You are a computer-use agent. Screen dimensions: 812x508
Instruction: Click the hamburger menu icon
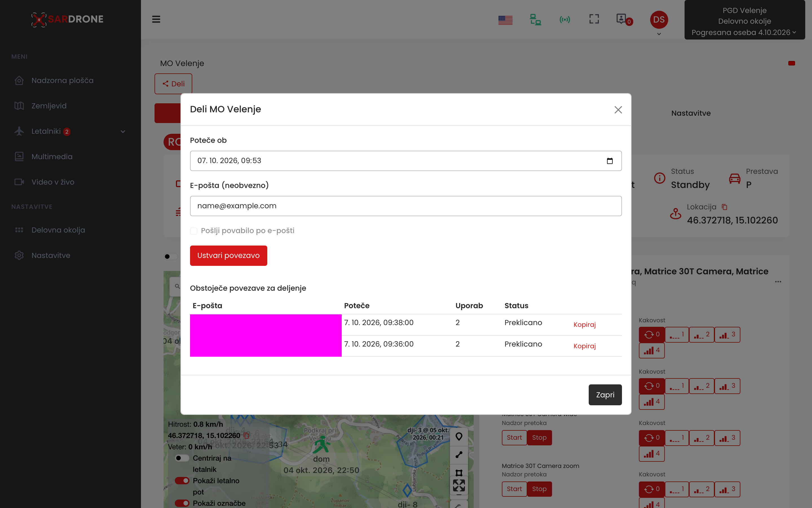coord(156,19)
